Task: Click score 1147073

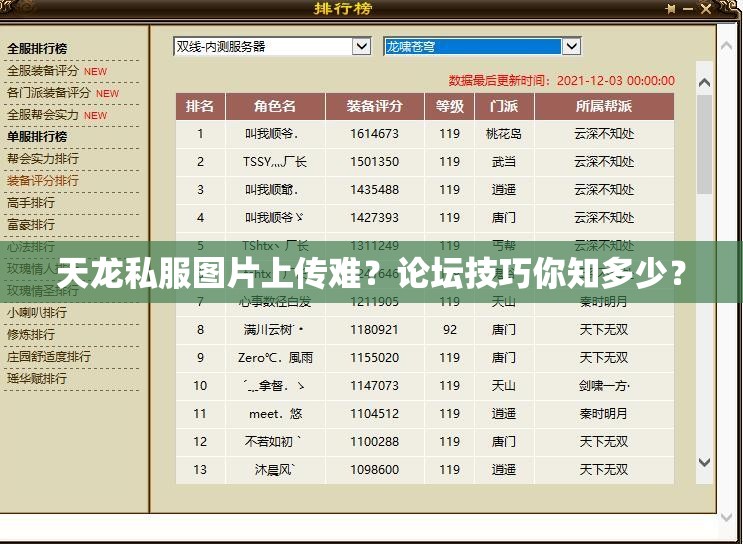Action: (x=374, y=386)
